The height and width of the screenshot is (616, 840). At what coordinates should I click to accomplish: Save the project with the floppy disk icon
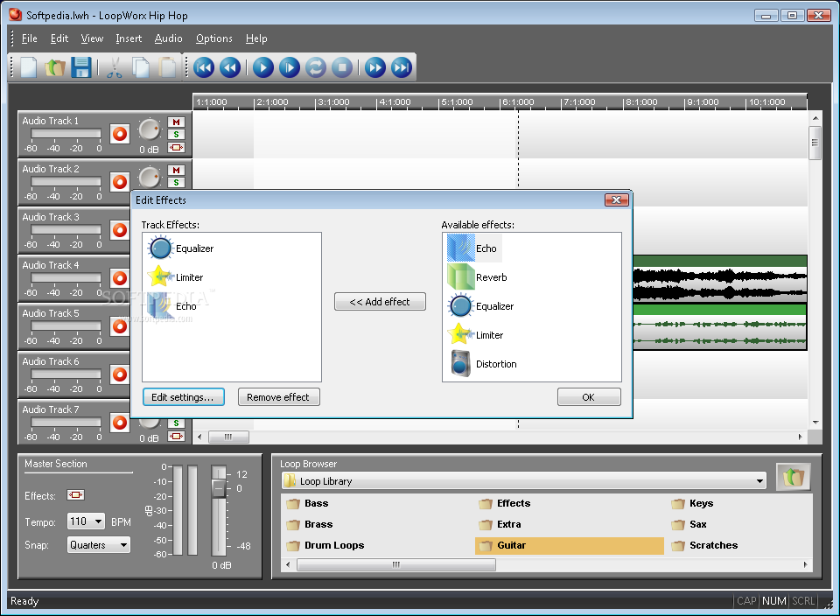pyautogui.click(x=80, y=67)
